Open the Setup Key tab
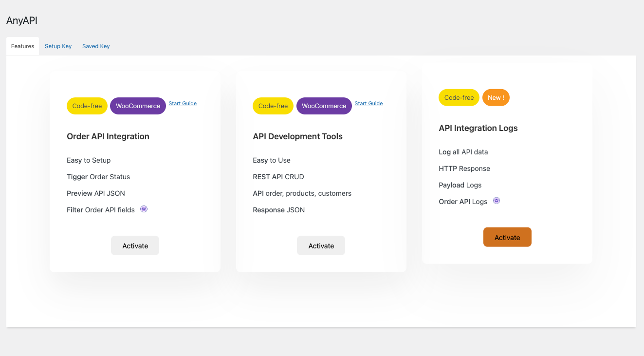Viewport: 644px width, 356px height. (58, 46)
